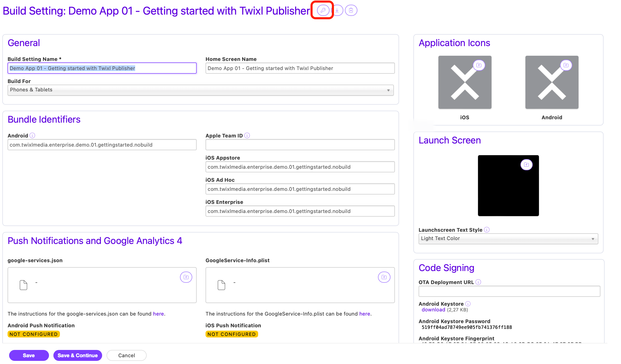The width and height of the screenshot is (621, 364).
Task: Click the Save button
Action: [x=29, y=355]
